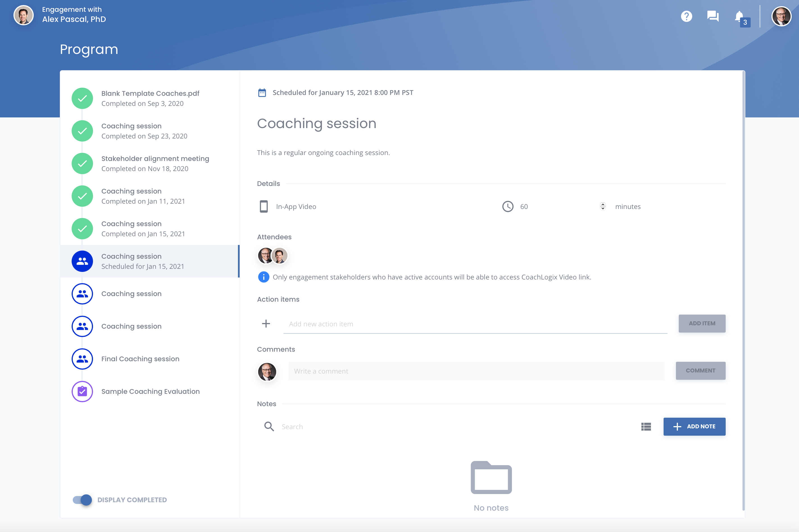Click the filled group icon for the scheduled session
Viewport: 799px width, 532px height.
[x=82, y=261]
